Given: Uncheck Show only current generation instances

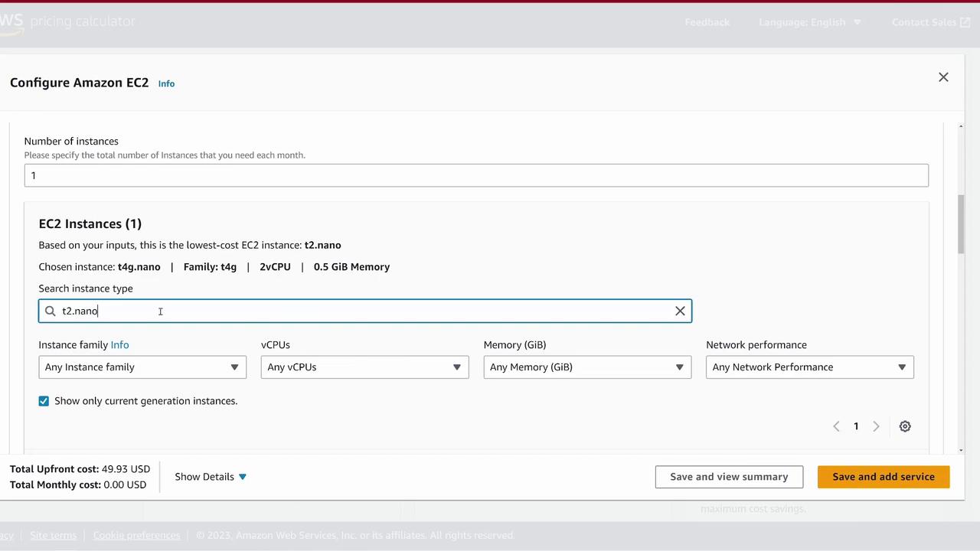Looking at the screenshot, I should 44,401.
